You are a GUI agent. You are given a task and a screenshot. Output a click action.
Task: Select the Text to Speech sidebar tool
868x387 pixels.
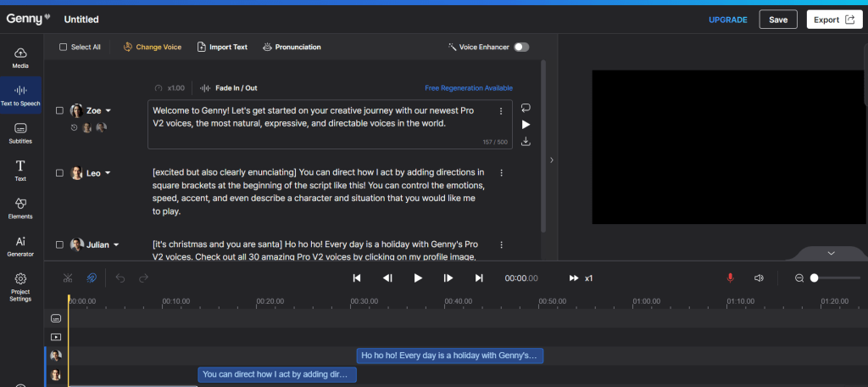pos(20,95)
